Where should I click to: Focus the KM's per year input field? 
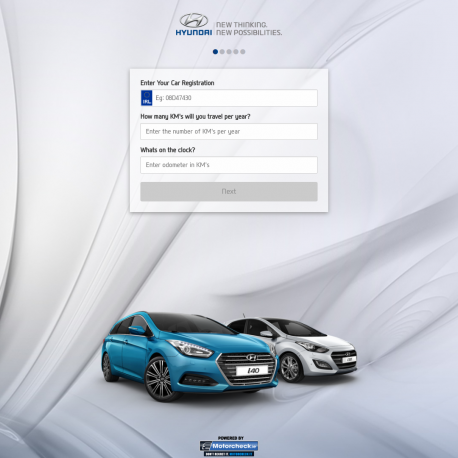229,131
